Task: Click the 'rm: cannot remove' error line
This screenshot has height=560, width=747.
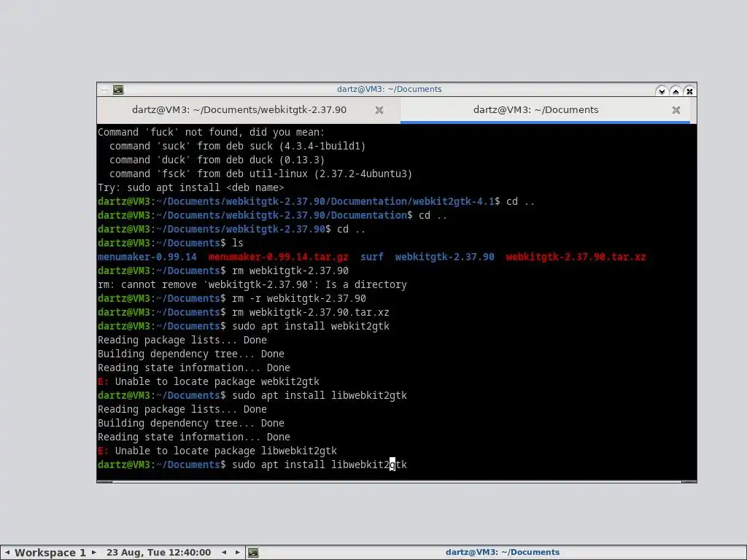Action: [x=252, y=285]
